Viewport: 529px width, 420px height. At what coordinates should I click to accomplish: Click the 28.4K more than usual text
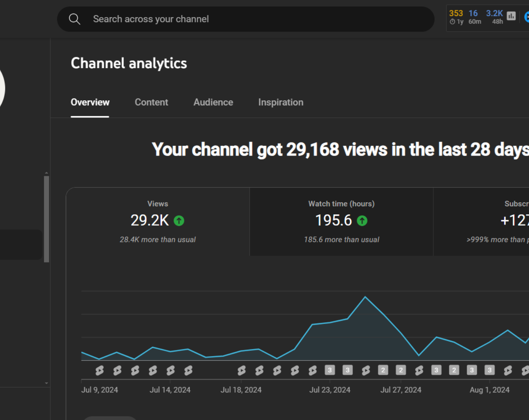[x=158, y=240]
